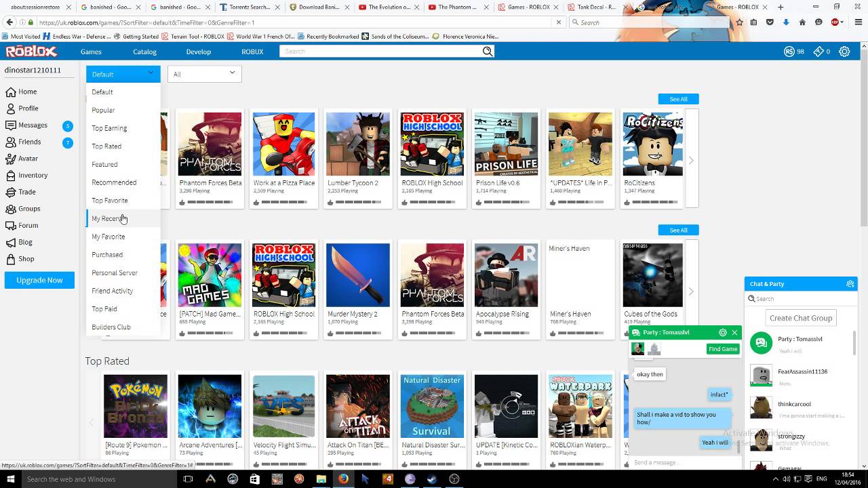Open a new browser tab

point(781,7)
